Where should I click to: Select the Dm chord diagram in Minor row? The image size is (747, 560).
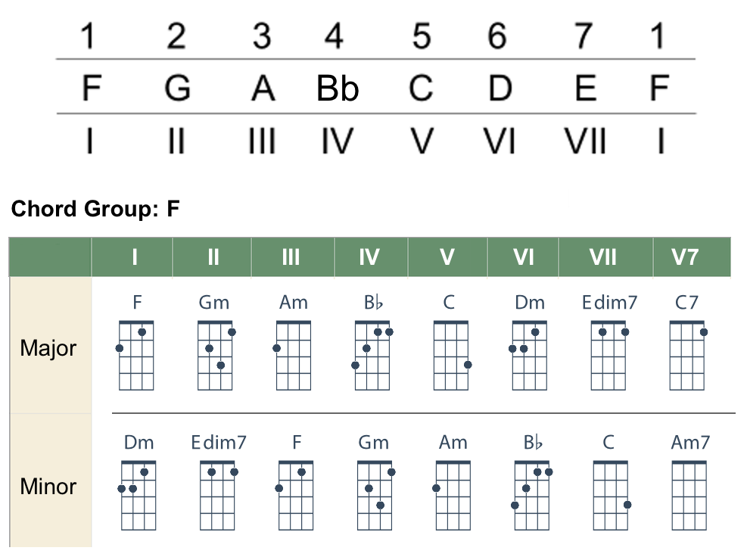(x=139, y=495)
